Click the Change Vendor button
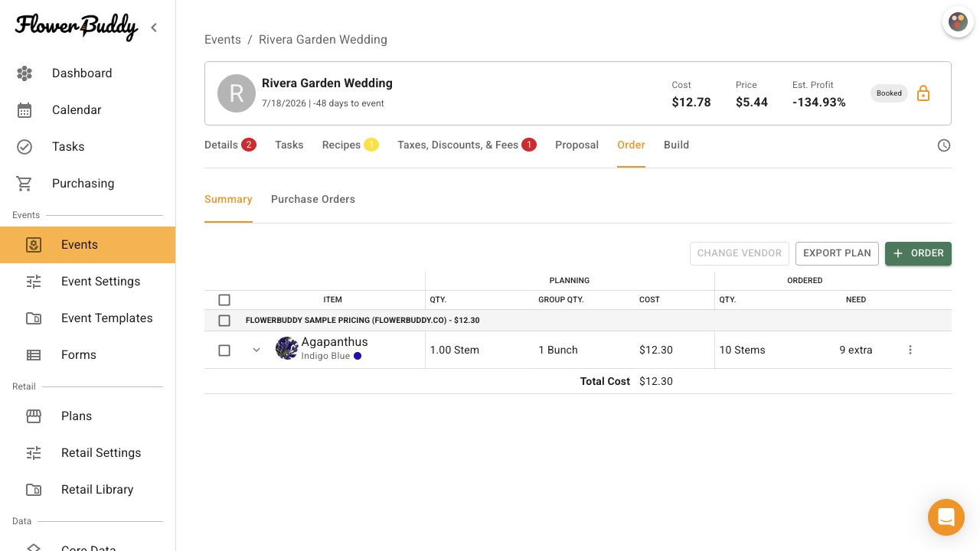Image resolution: width=980 pixels, height=551 pixels. tap(739, 253)
